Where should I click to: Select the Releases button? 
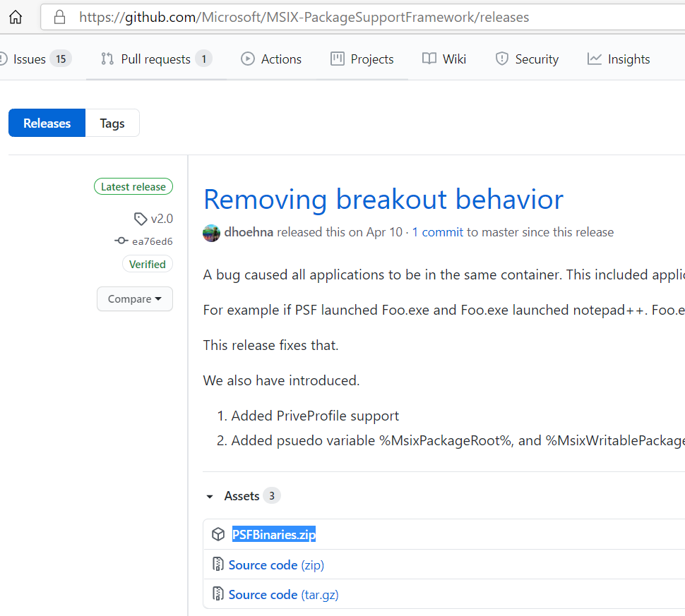click(x=47, y=123)
